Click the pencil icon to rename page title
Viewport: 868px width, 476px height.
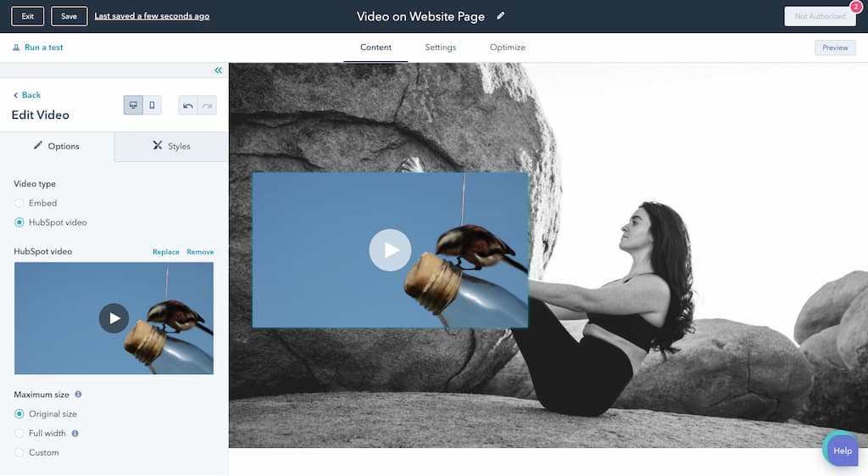(x=501, y=16)
